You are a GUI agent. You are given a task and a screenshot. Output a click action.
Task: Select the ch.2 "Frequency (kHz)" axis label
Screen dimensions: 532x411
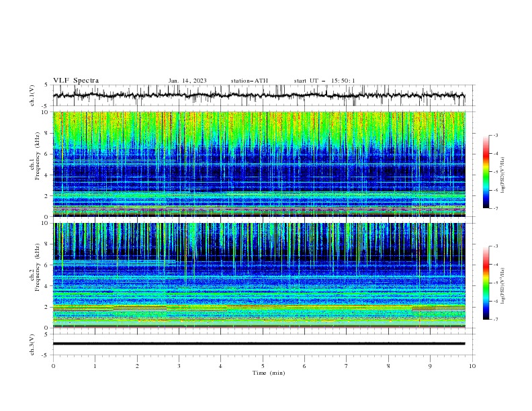click(x=38, y=267)
